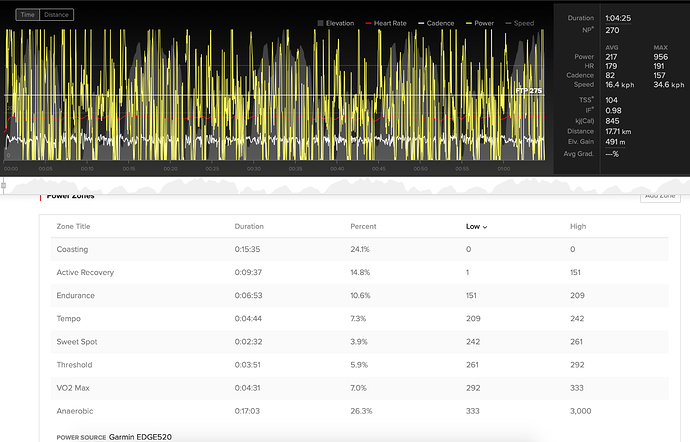
Task: Click Coasting duration 0:15:35
Action: point(247,249)
